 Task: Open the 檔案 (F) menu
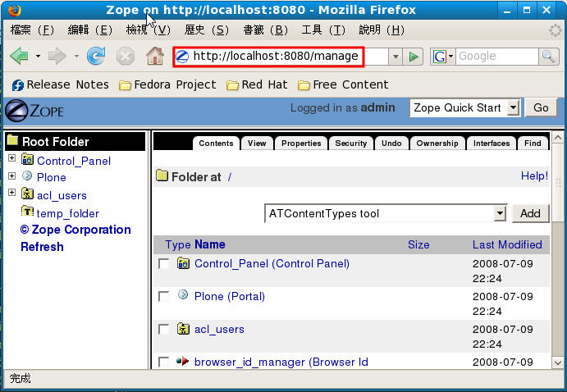click(32, 30)
